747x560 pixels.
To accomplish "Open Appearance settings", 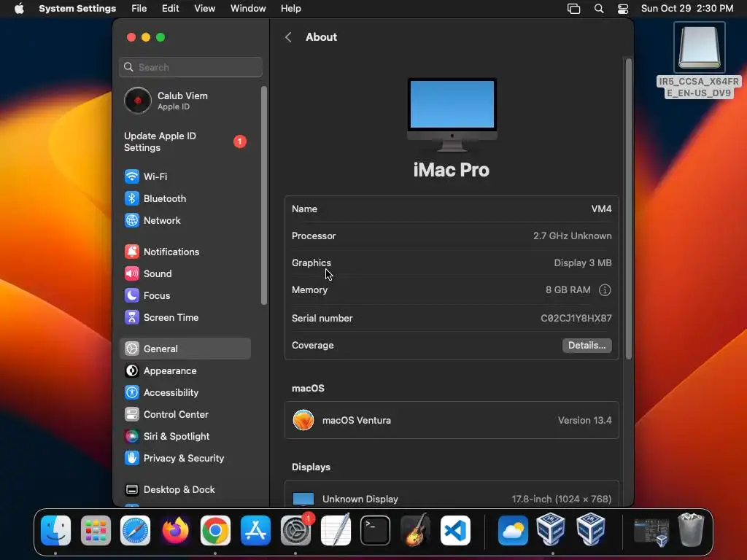I will (185, 371).
